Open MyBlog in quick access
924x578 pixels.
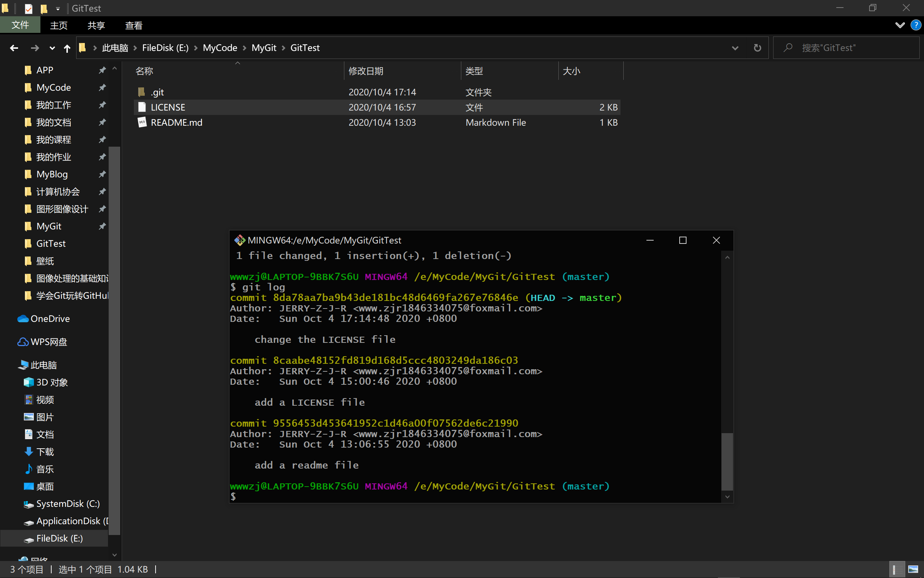point(52,174)
